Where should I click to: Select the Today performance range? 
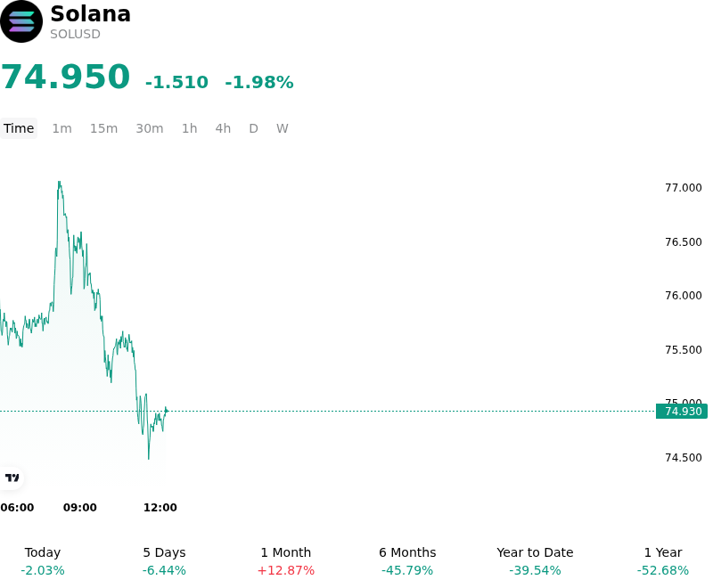point(43,561)
